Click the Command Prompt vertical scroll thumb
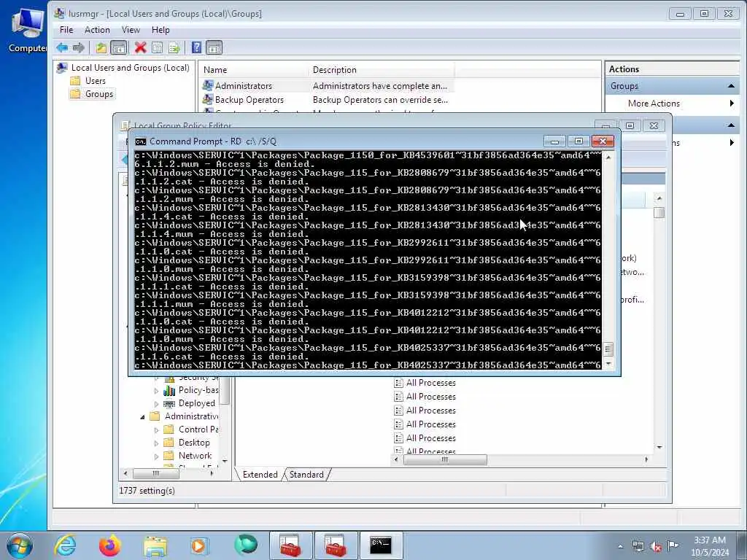 pos(608,349)
